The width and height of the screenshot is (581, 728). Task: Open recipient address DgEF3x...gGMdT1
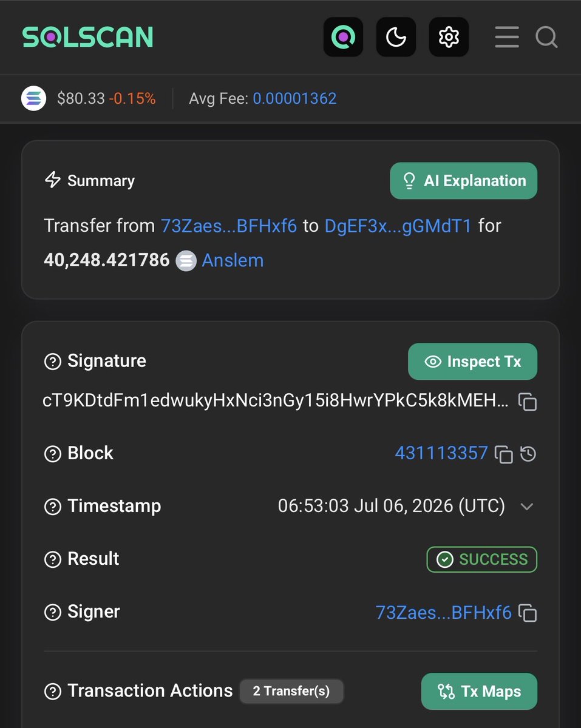(398, 226)
